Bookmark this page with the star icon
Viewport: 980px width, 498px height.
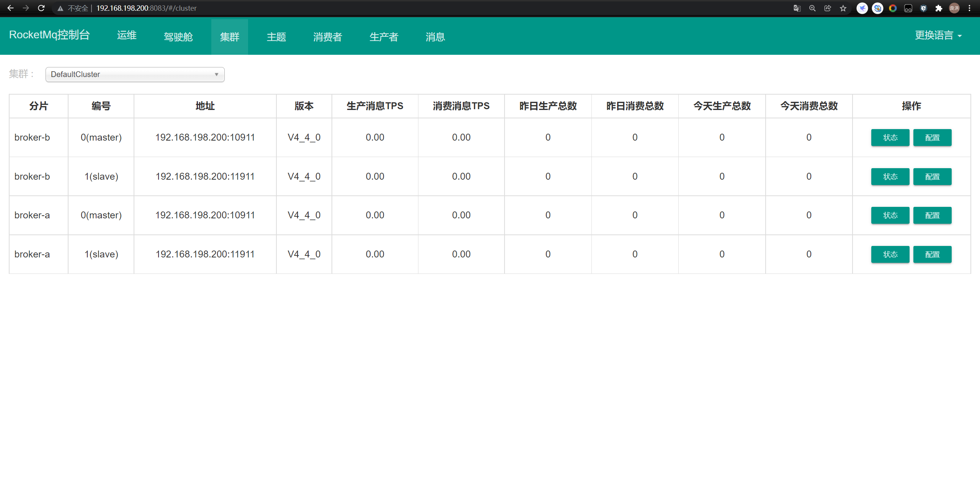point(843,8)
